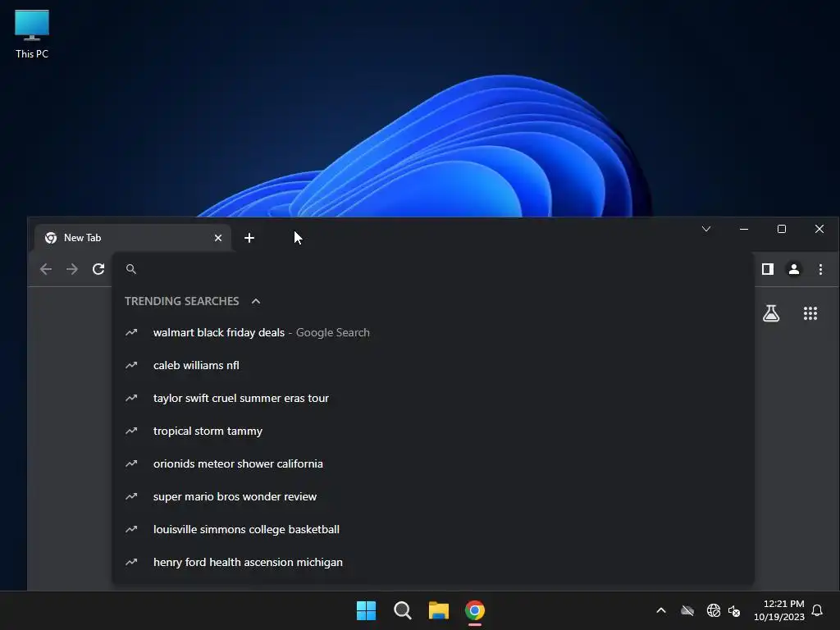Click muted volume tray icon
840x630 pixels.
pos(734,610)
